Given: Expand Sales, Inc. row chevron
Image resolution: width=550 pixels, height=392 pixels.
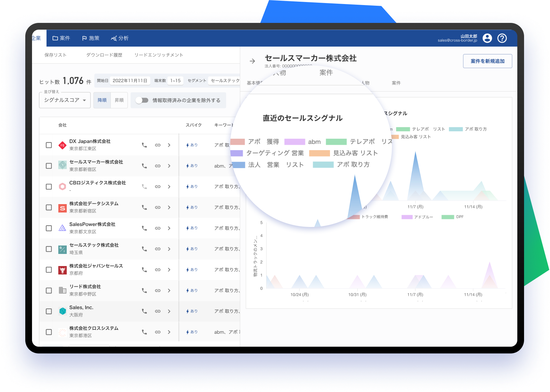Looking at the screenshot, I should point(169,311).
